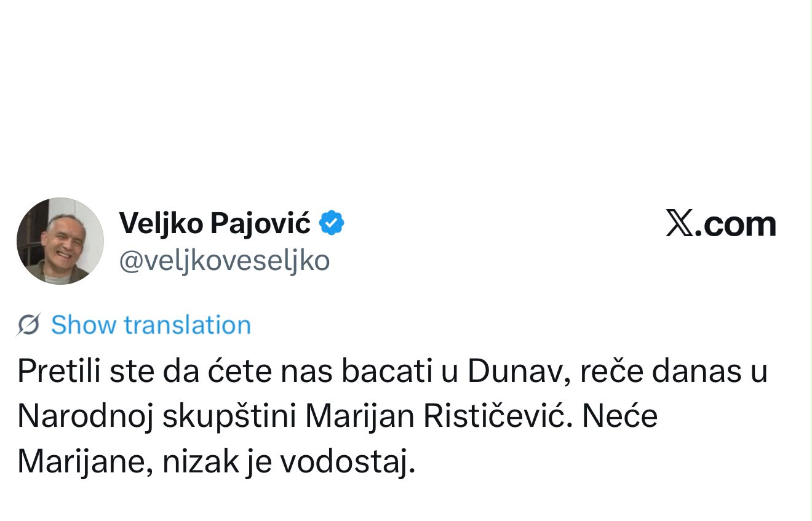Click the word "nizak" in the post

tap(201, 461)
